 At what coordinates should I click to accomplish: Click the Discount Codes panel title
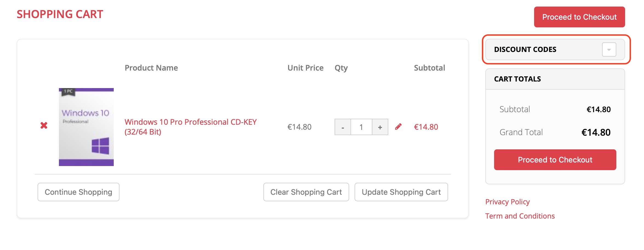tap(525, 50)
